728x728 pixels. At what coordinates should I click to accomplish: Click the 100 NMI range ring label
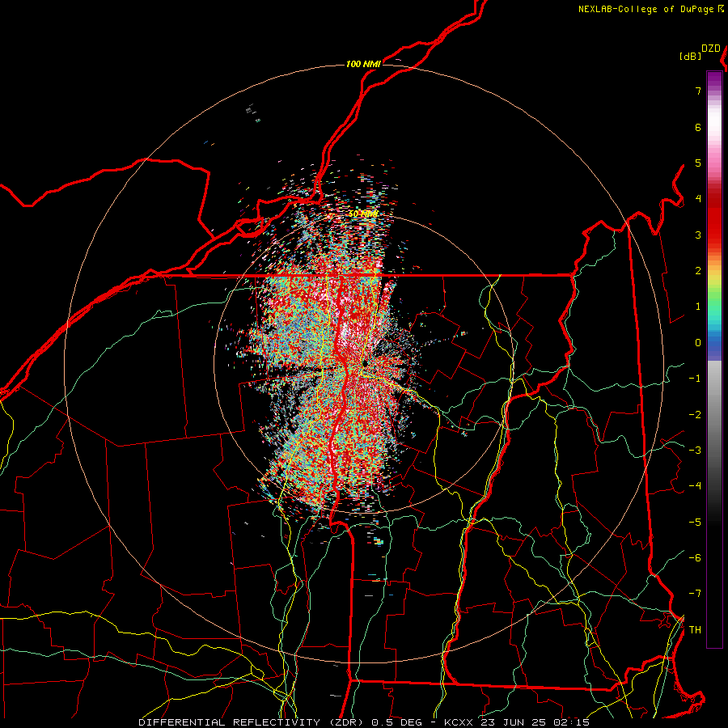363,64
